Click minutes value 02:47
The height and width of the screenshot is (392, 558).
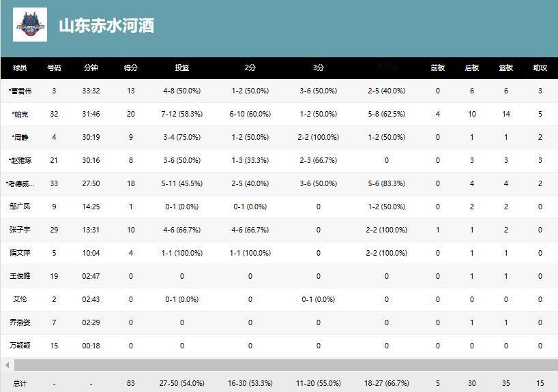coord(91,276)
